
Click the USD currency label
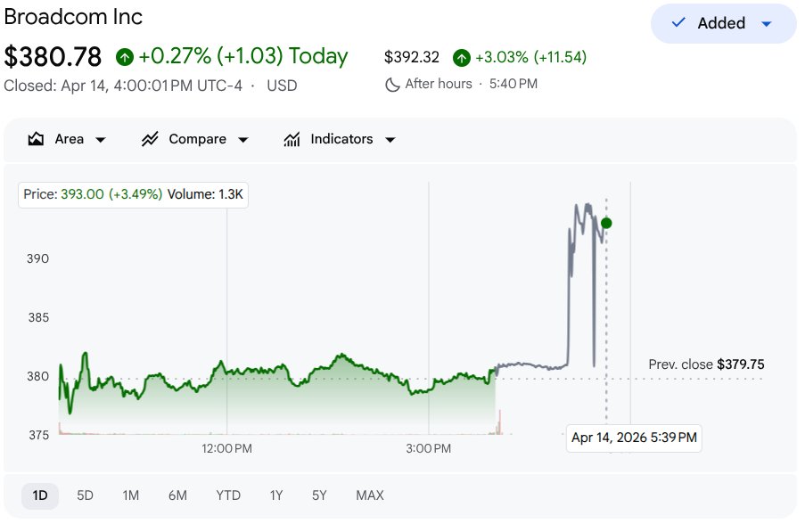point(282,86)
